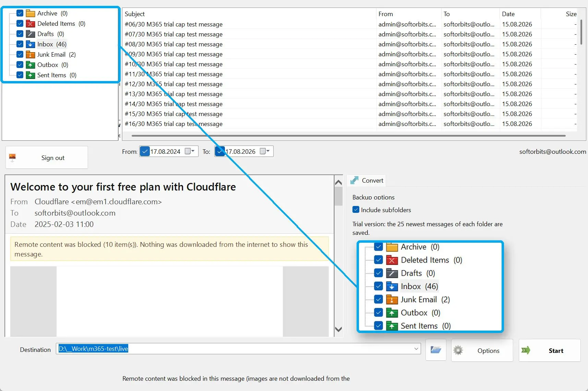
Task: Click the preview date "2025-02-03 11:00"
Action: pyautogui.click(x=64, y=225)
